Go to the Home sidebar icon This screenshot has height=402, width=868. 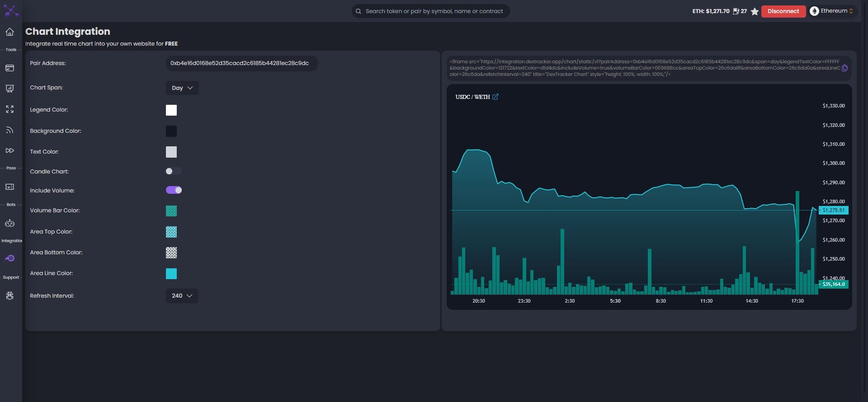click(x=9, y=32)
